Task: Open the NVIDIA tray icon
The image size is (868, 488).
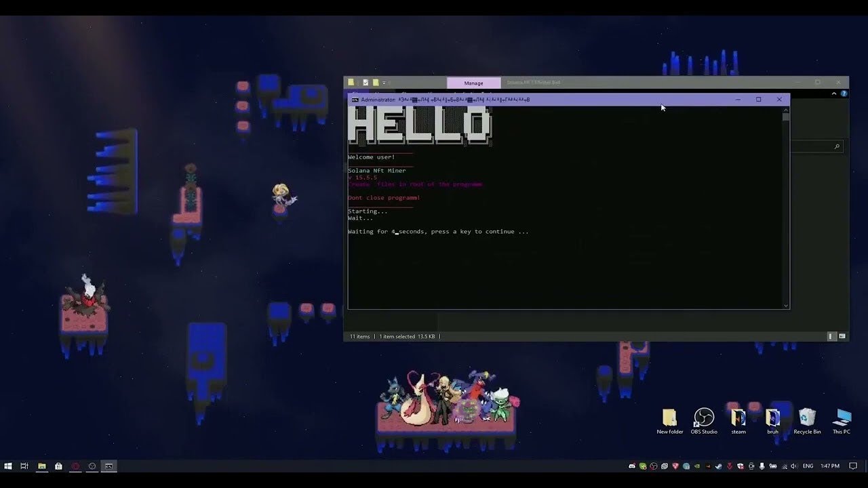Action: pos(696,466)
